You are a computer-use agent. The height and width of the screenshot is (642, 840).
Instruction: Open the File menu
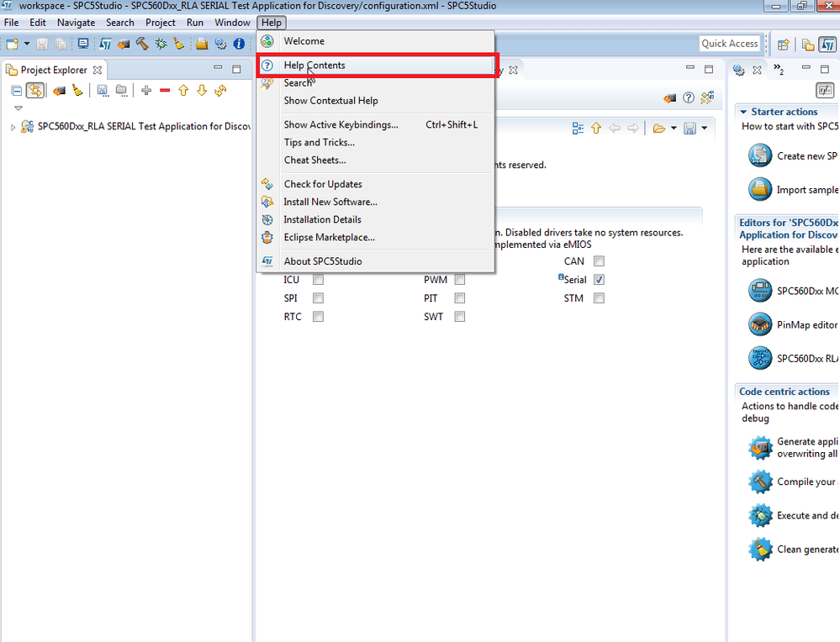pyautogui.click(x=11, y=23)
